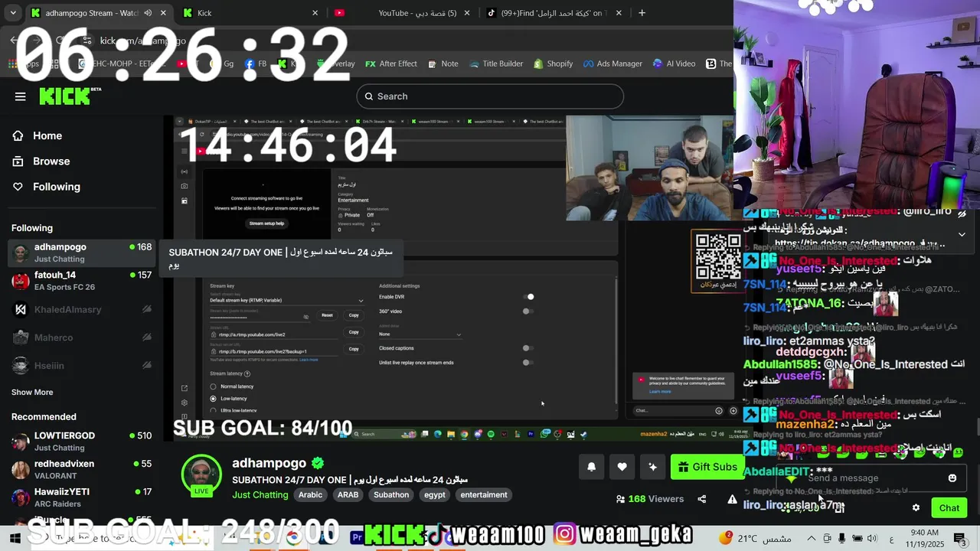Toggle Unlist live replay once stream ends
Screen dimensions: 980x551
(x=527, y=363)
